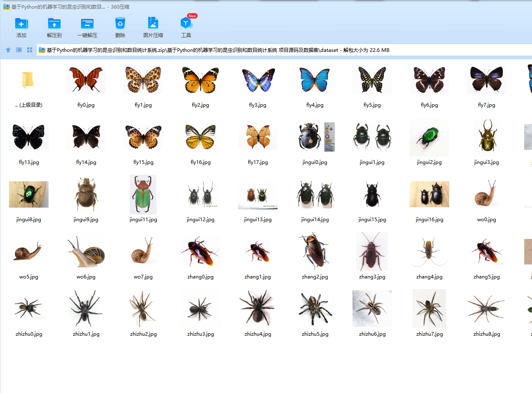The width and height of the screenshot is (532, 393).
Task: Select the jingui16.jpg thumbnail
Action: click(429, 194)
